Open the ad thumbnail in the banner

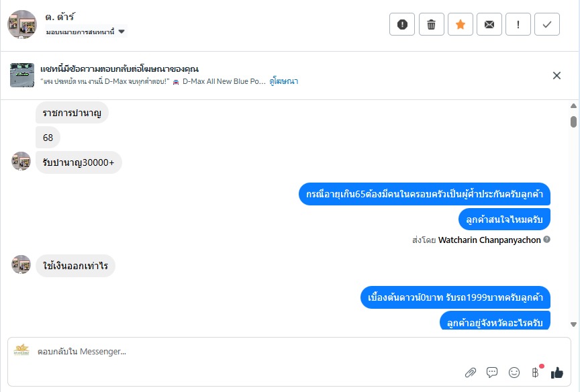pos(22,75)
